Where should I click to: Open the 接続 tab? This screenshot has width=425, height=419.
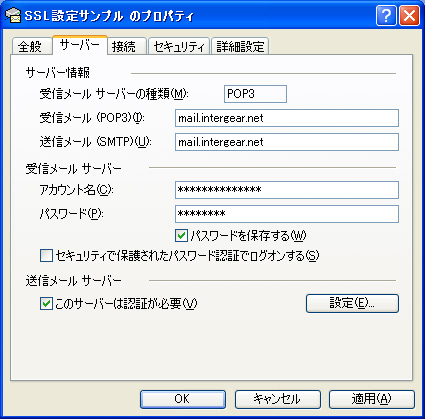tap(124, 46)
